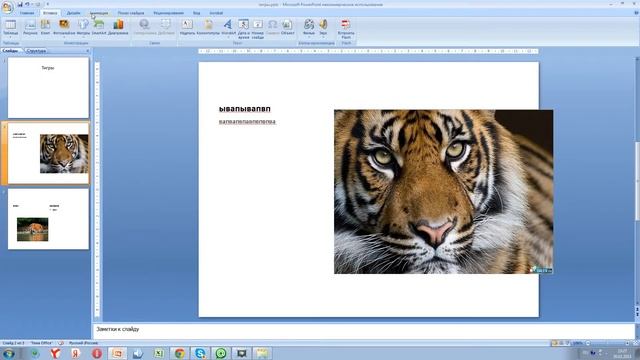Click the Тема Office status bar entry
The width and height of the screenshot is (640, 360).
[x=41, y=343]
